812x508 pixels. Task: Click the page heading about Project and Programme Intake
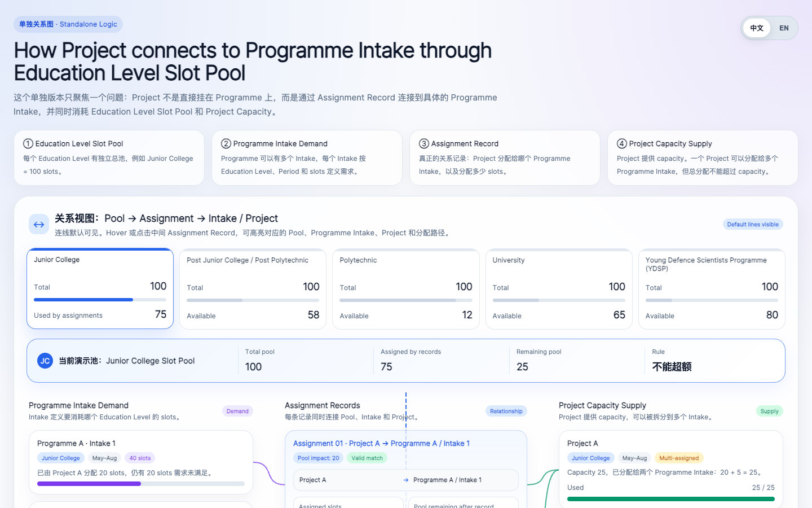click(253, 62)
